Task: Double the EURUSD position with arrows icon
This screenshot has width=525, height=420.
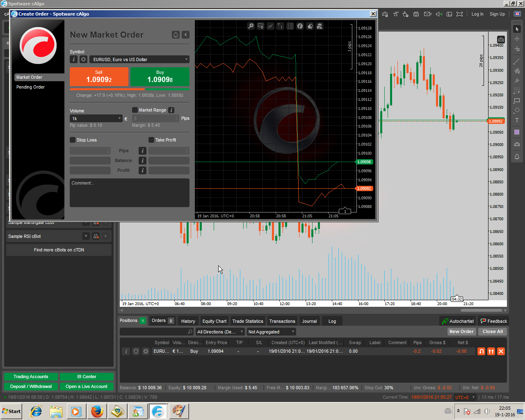Action: (491, 351)
